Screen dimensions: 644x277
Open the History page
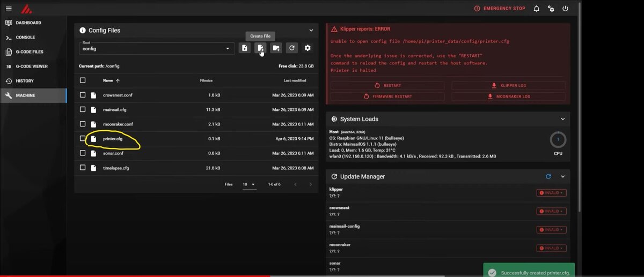[33, 81]
